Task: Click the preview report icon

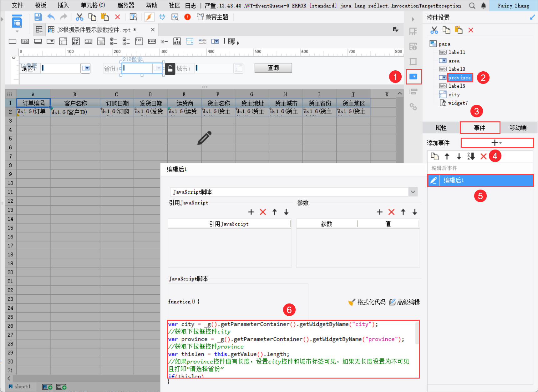Action: (17, 22)
